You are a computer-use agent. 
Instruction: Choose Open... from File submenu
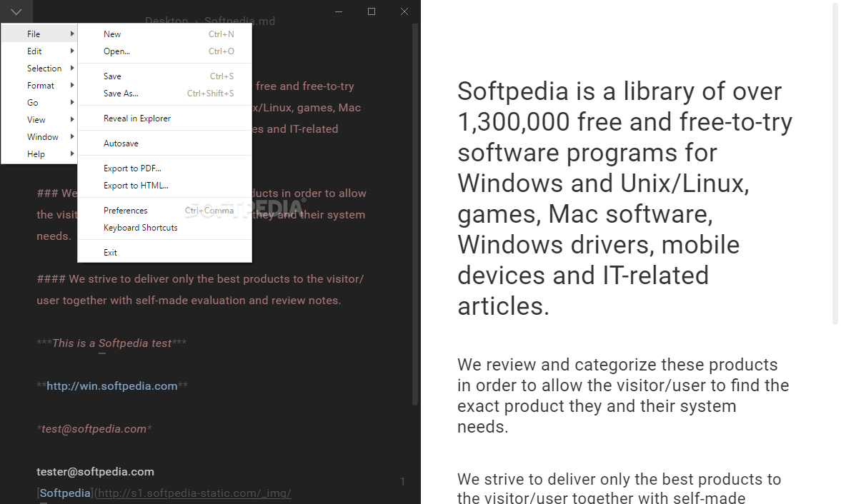tap(164, 51)
